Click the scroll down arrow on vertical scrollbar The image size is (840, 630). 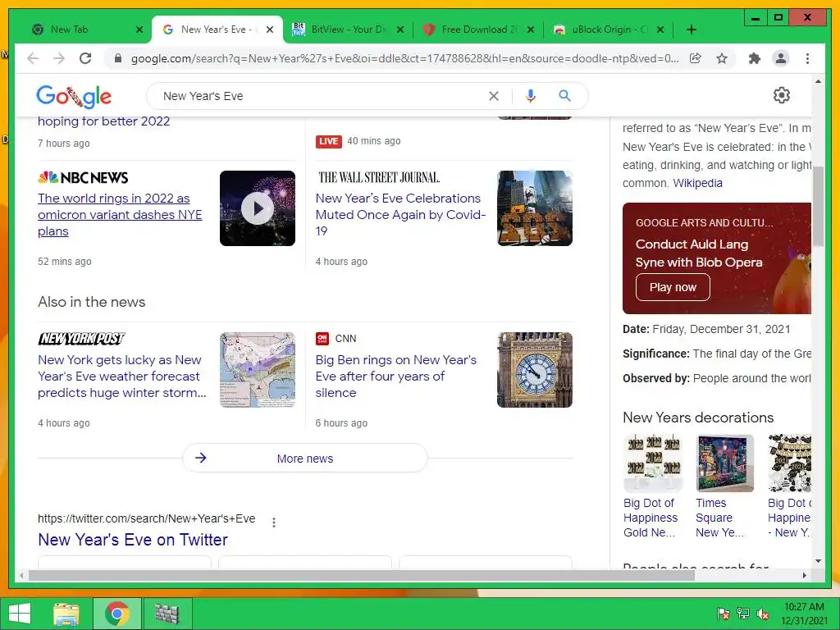point(818,561)
